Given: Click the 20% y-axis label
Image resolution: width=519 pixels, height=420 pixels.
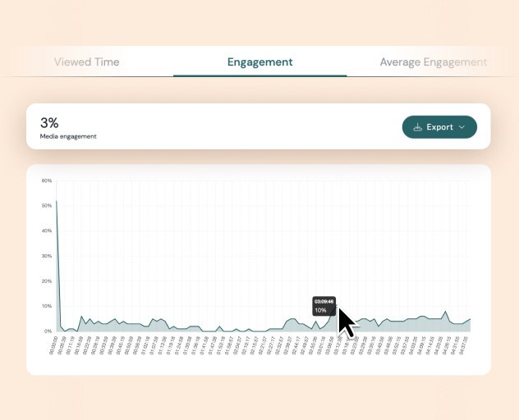Looking at the screenshot, I should coord(46,281).
